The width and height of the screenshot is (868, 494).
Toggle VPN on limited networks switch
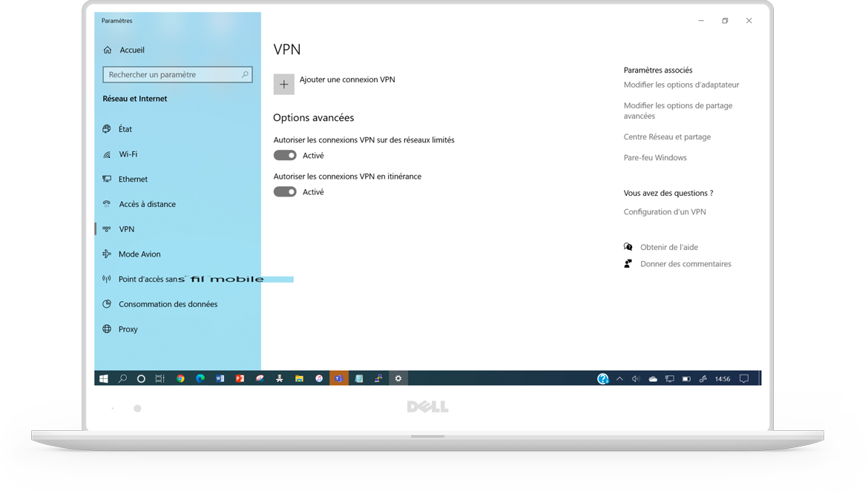(x=285, y=155)
